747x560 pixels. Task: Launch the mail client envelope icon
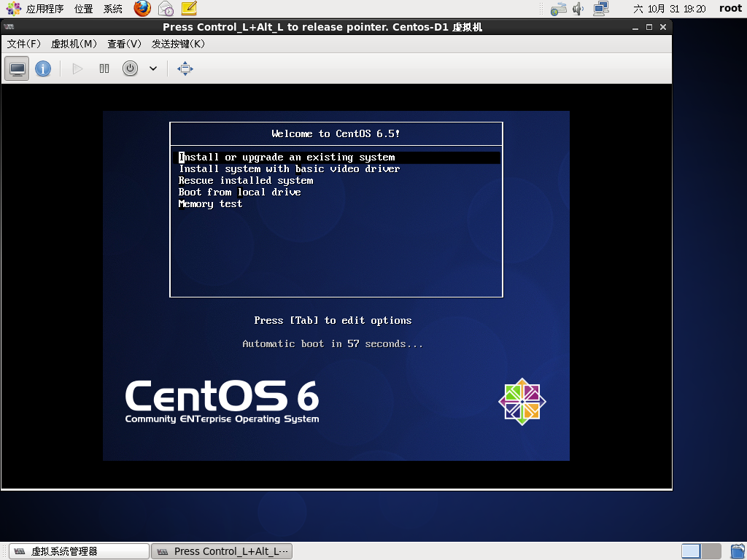coord(166,9)
